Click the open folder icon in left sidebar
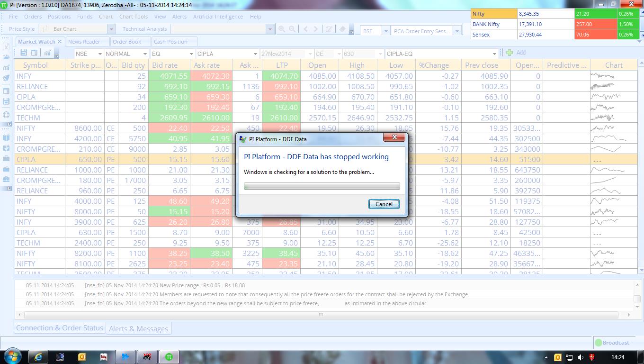 [6, 57]
